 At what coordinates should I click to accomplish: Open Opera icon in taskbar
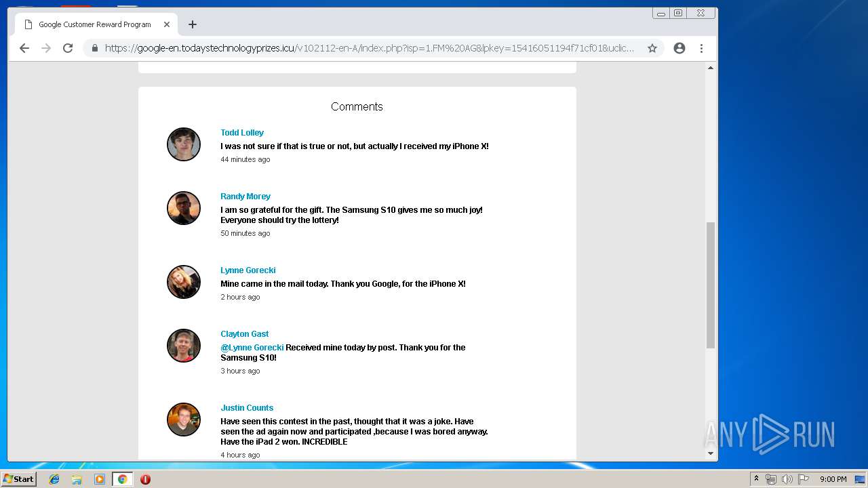[x=145, y=479]
